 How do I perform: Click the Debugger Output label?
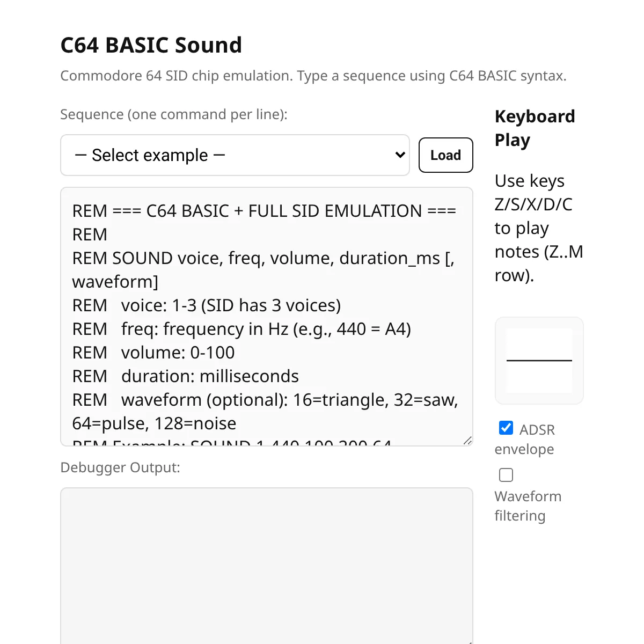coord(120,467)
